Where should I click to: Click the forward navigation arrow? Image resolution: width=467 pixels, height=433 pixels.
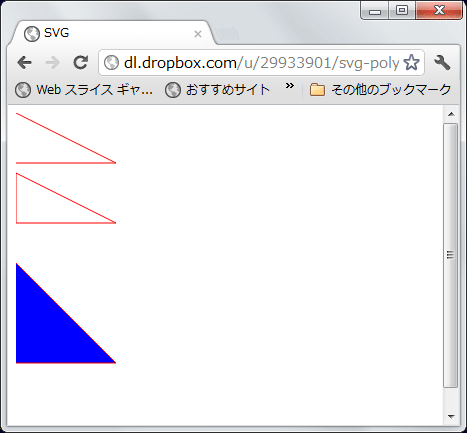pos(52,62)
